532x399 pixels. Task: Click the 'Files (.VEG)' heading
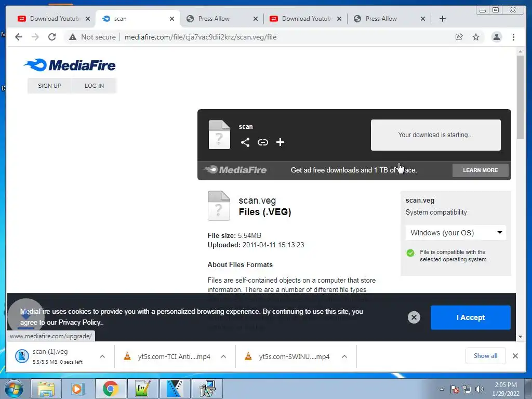click(264, 212)
